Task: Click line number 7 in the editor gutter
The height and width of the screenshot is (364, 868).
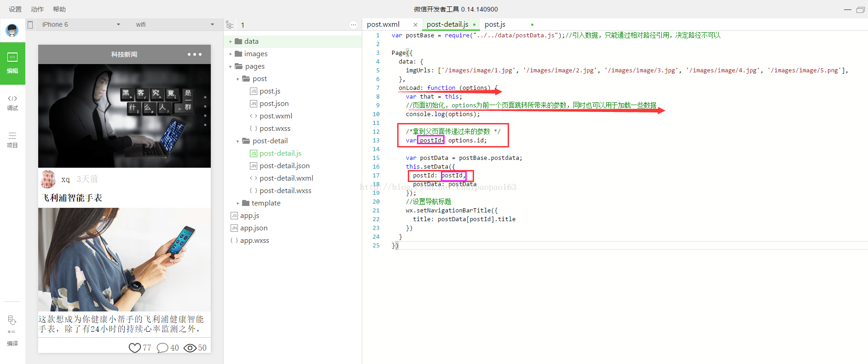Action: pyautogui.click(x=378, y=88)
